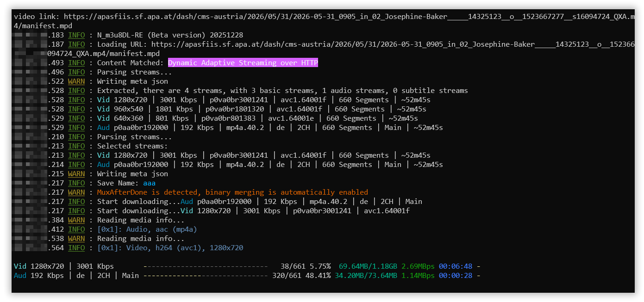Click the '1.14MBps' download speed
The height and width of the screenshot is (302, 644).
[418, 276]
